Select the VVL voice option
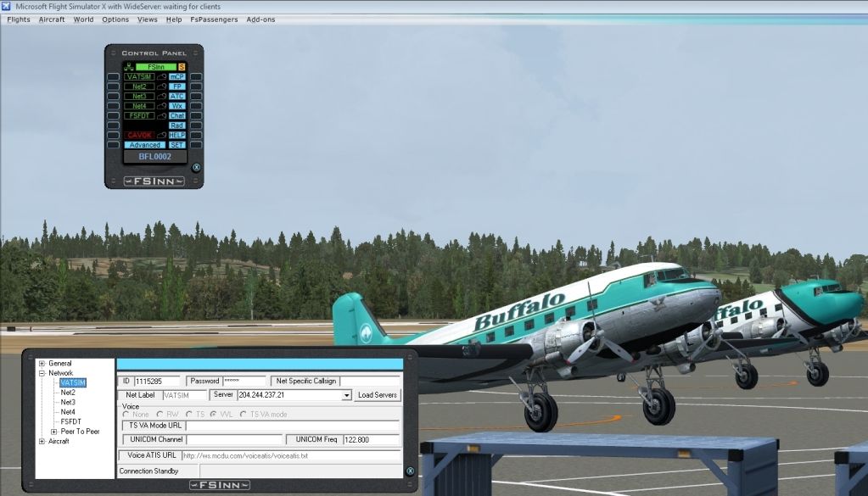868x496 pixels. [x=213, y=414]
